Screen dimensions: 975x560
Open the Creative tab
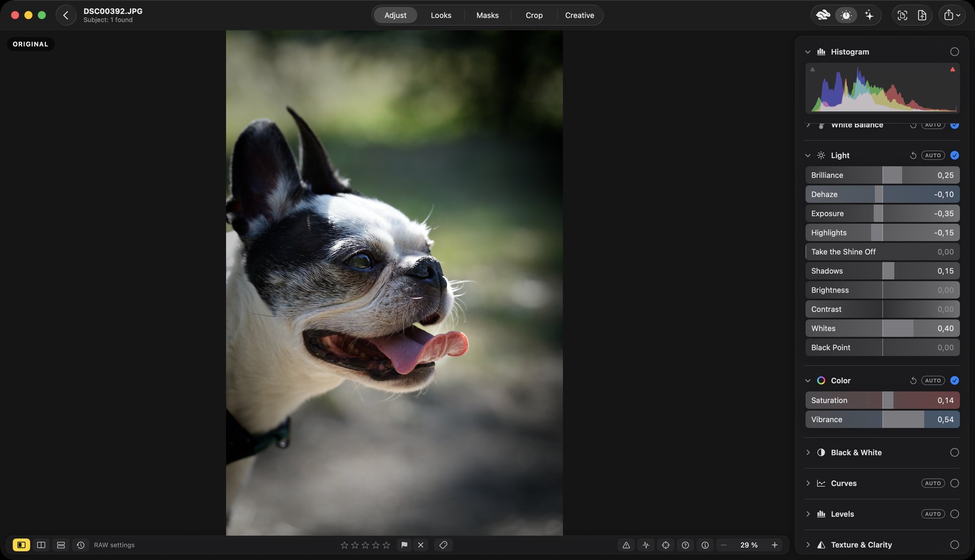pos(579,15)
